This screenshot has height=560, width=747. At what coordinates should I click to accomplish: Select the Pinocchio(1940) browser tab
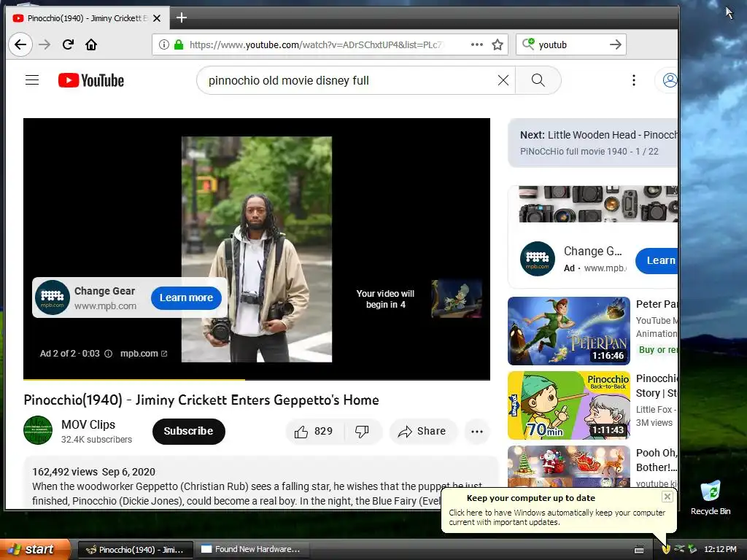tap(88, 18)
